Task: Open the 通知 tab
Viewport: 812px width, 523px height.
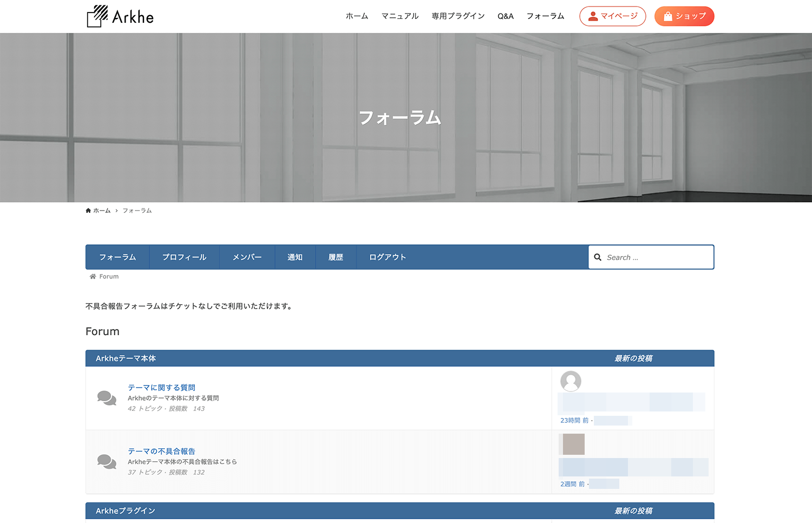Action: pyautogui.click(x=295, y=257)
